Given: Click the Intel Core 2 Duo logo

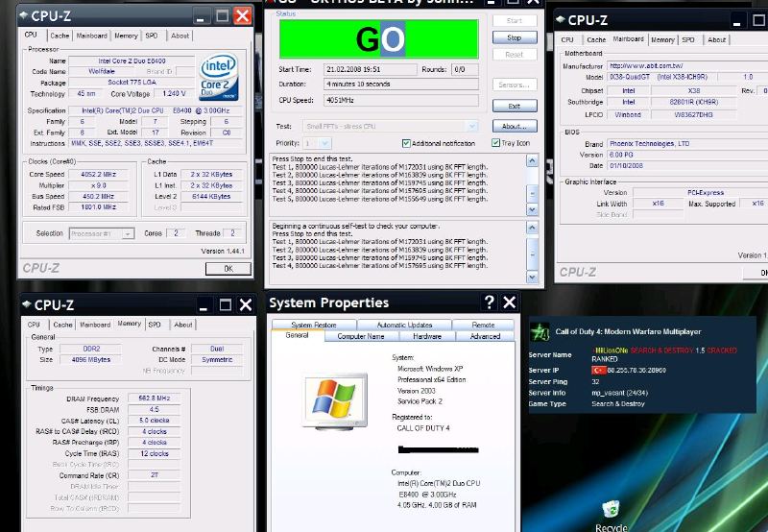Looking at the screenshot, I should pyautogui.click(x=219, y=77).
